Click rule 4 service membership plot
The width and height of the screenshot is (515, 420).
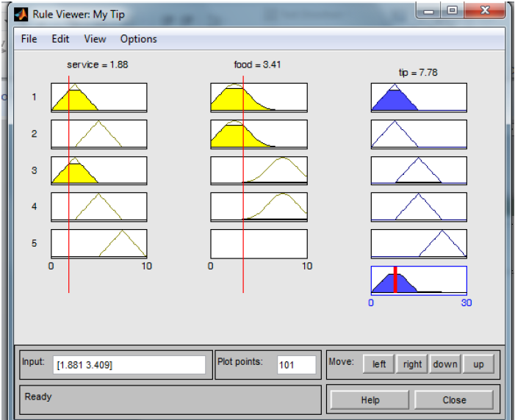click(99, 207)
